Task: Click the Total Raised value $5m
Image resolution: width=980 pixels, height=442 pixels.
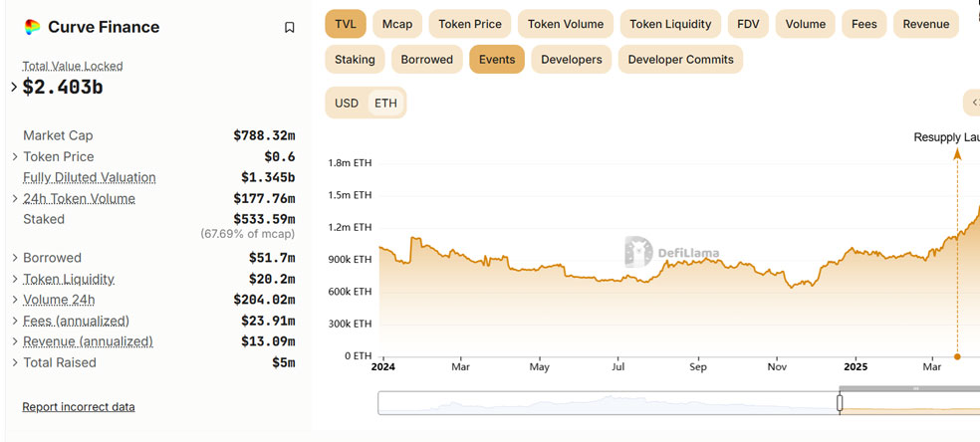Action: 283,362
